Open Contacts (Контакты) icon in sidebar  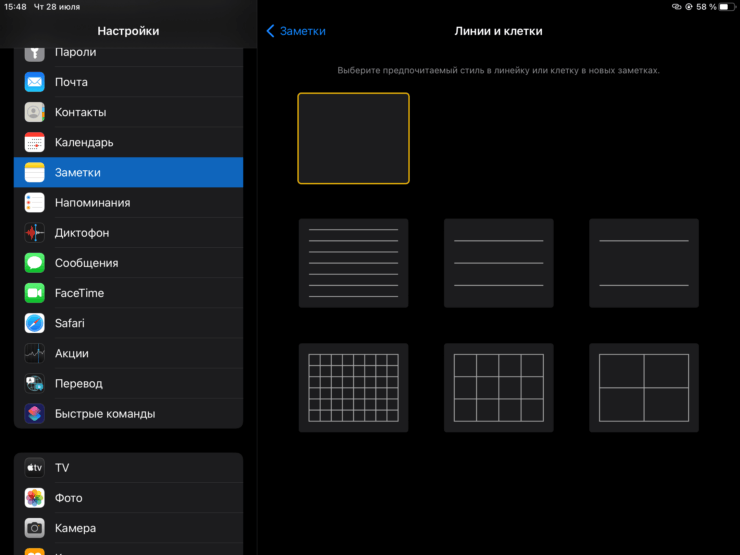click(x=35, y=112)
